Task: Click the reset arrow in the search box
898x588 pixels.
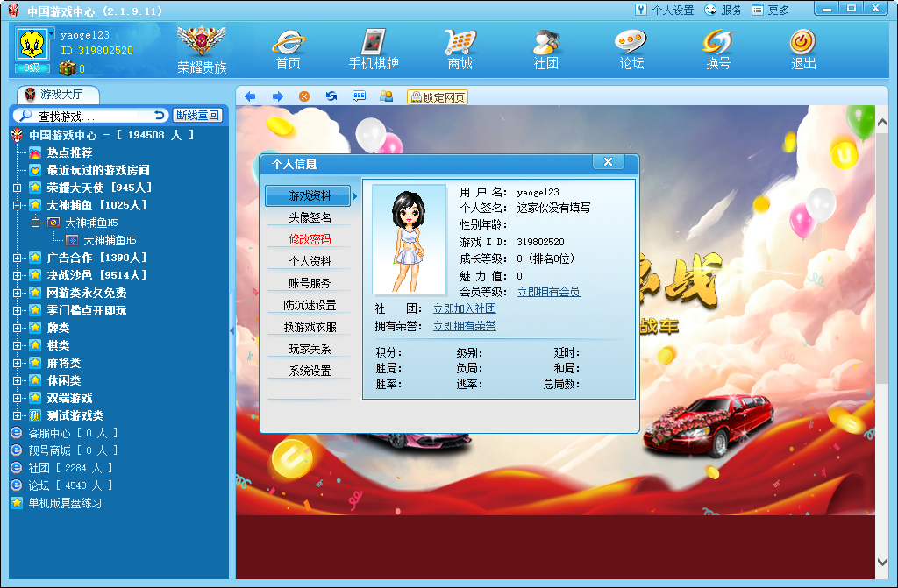Action: 160,116
